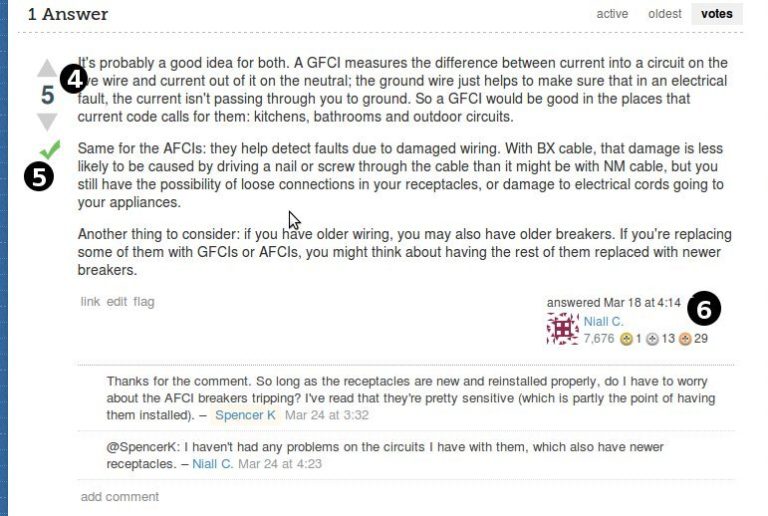The image size is (768, 516).
Task: Flag the answer
Action: tap(144, 302)
